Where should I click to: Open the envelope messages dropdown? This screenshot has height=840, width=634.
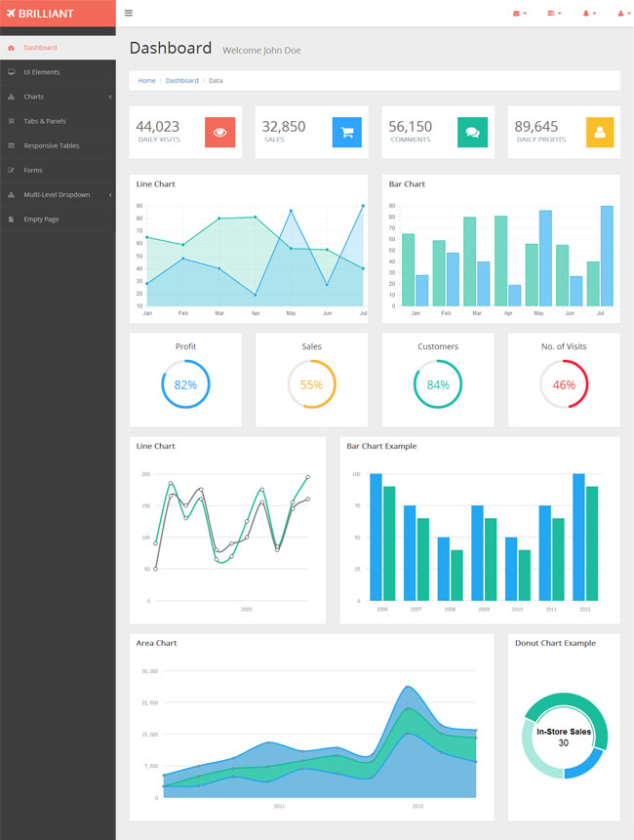tap(520, 14)
